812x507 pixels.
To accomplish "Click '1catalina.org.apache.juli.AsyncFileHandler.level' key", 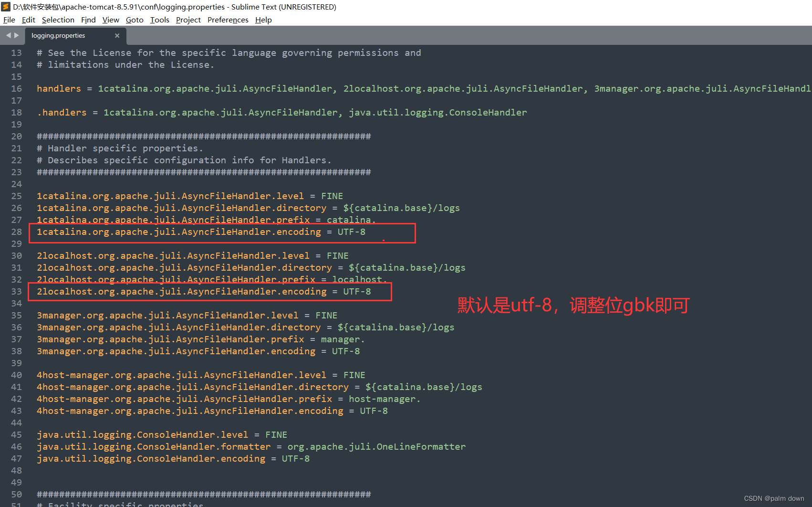I will [x=170, y=196].
